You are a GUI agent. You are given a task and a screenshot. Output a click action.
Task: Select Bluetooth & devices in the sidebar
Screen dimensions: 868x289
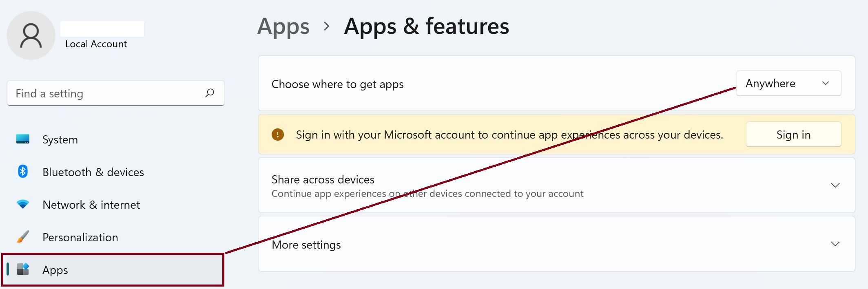click(x=93, y=172)
